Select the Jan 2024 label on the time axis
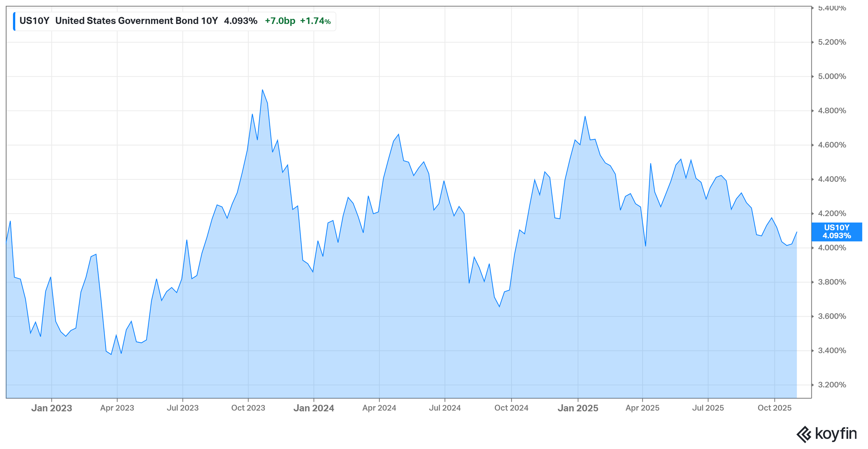The height and width of the screenshot is (449, 868). [x=314, y=408]
